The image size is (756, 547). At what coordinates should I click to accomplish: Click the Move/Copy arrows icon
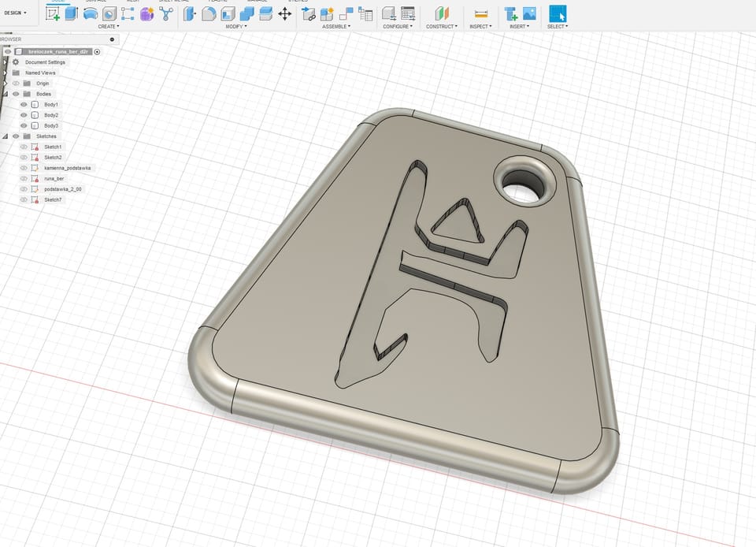285,13
